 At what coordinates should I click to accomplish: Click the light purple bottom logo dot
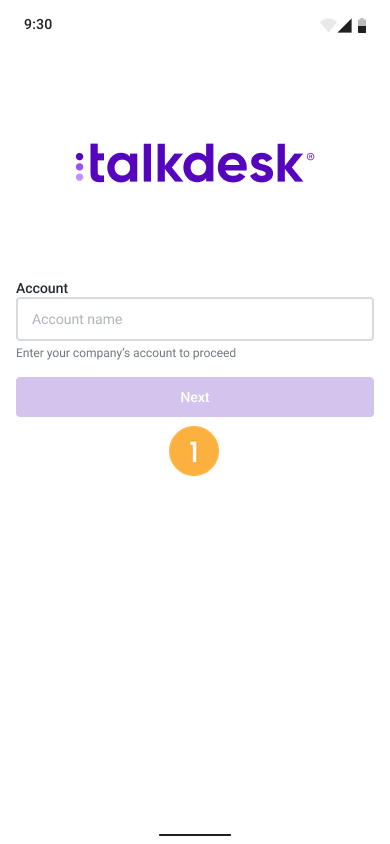80,177
